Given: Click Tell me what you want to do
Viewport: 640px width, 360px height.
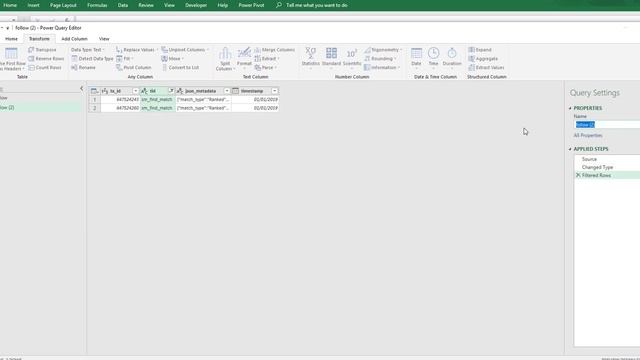Looking at the screenshot, I should 317,5.
